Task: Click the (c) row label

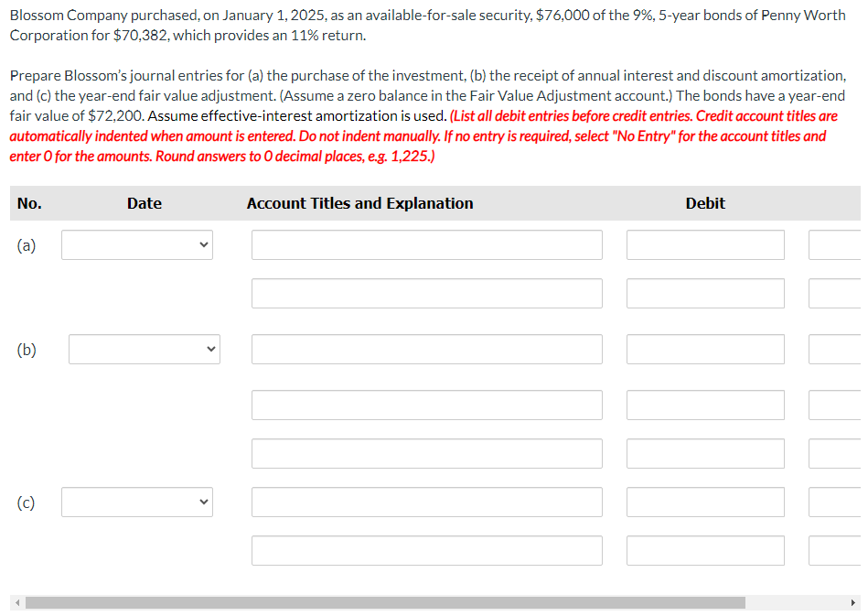Action: [x=26, y=503]
